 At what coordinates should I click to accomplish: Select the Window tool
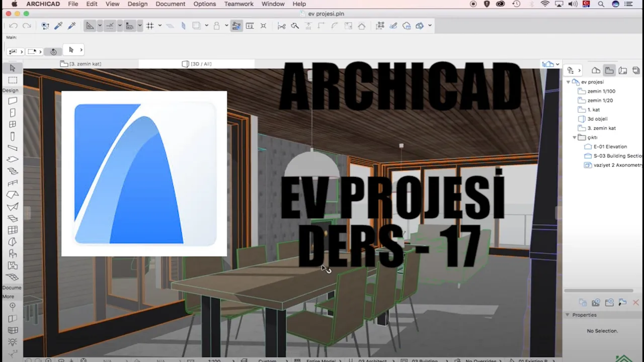[x=13, y=124]
